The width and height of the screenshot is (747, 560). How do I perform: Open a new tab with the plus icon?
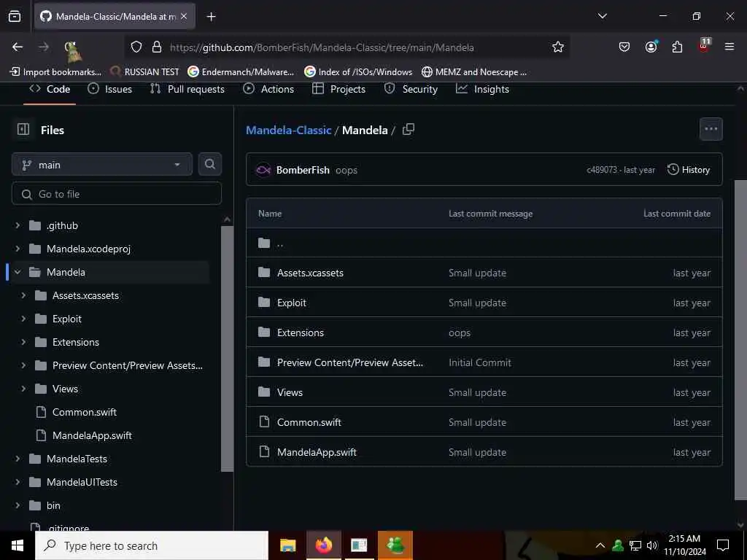click(x=211, y=17)
